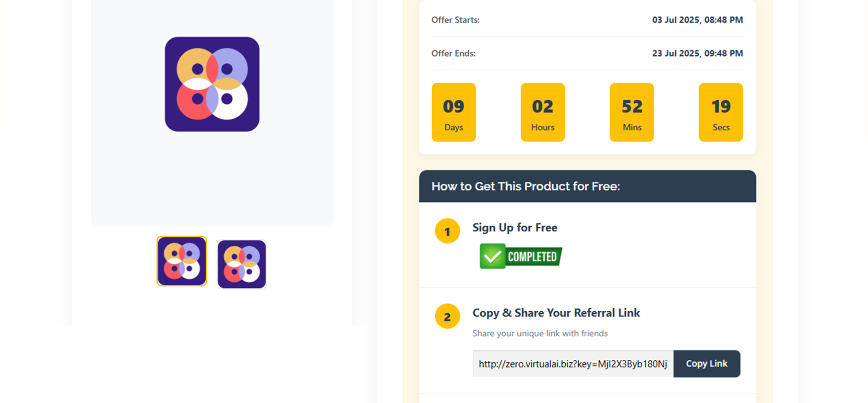This screenshot has height=403, width=868.
Task: Click Copy & Share Your Referral Link heading
Action: (x=556, y=313)
